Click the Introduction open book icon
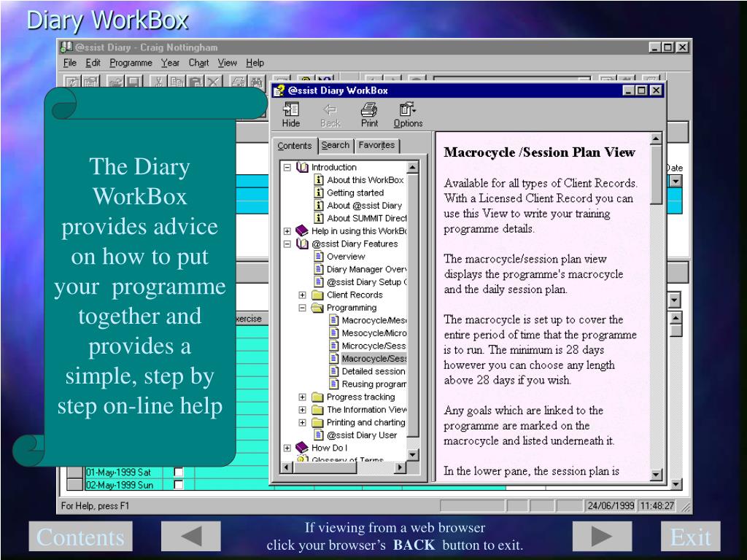The width and height of the screenshot is (747, 560). click(302, 167)
